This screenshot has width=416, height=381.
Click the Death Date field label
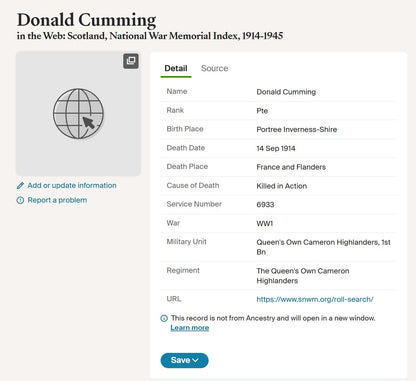(x=186, y=148)
